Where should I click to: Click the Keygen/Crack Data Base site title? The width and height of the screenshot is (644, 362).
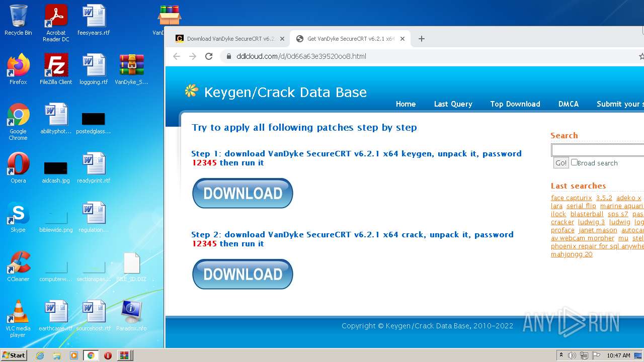(285, 93)
